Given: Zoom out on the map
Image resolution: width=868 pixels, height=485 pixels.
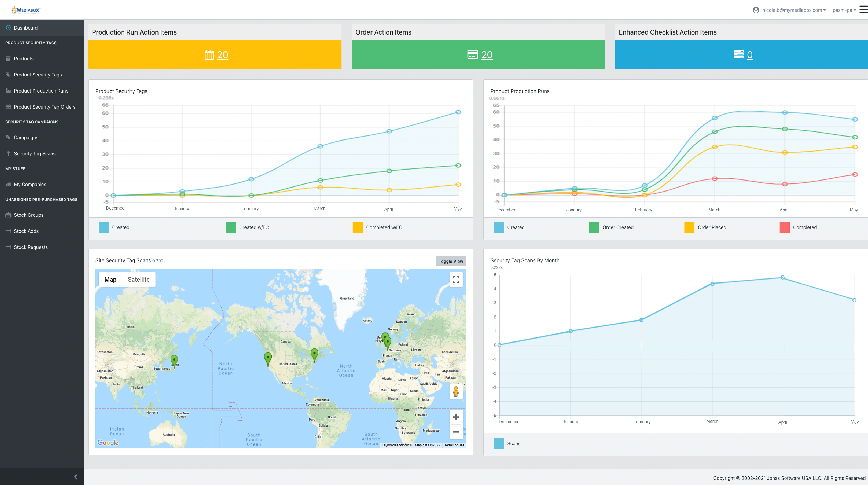Looking at the screenshot, I should [x=456, y=432].
